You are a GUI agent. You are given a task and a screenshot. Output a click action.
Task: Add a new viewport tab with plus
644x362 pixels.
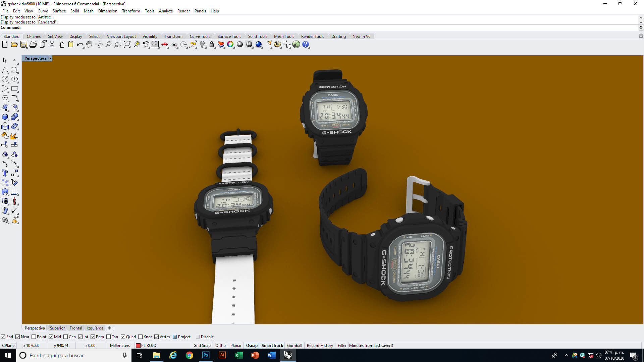(x=110, y=328)
